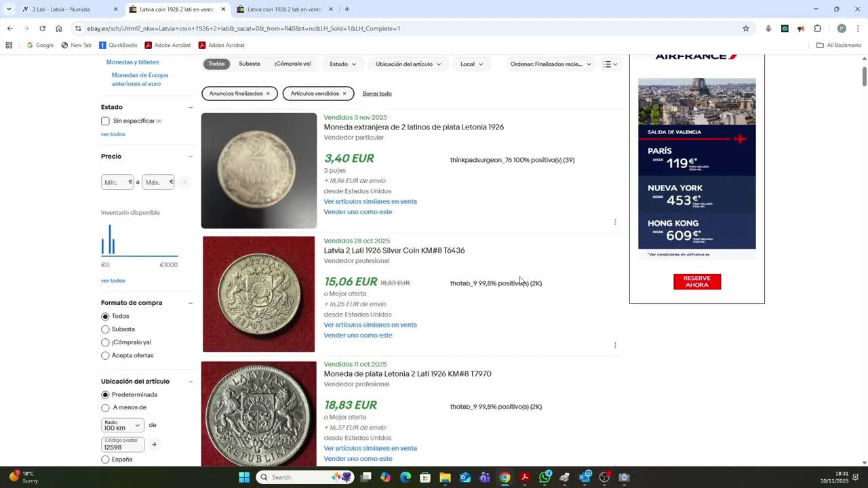Open the Chrome extensions puzzle icon
The width and height of the screenshot is (868, 488).
pos(817,28)
